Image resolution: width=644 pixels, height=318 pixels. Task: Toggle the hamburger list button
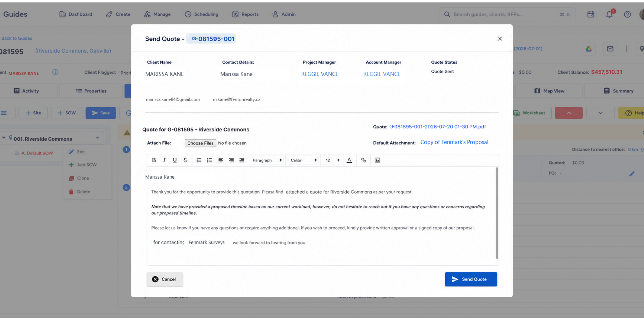(x=4, y=113)
